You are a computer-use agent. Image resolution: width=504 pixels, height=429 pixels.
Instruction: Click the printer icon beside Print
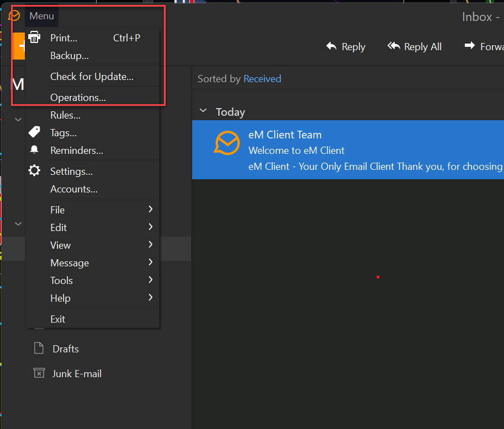pos(34,37)
